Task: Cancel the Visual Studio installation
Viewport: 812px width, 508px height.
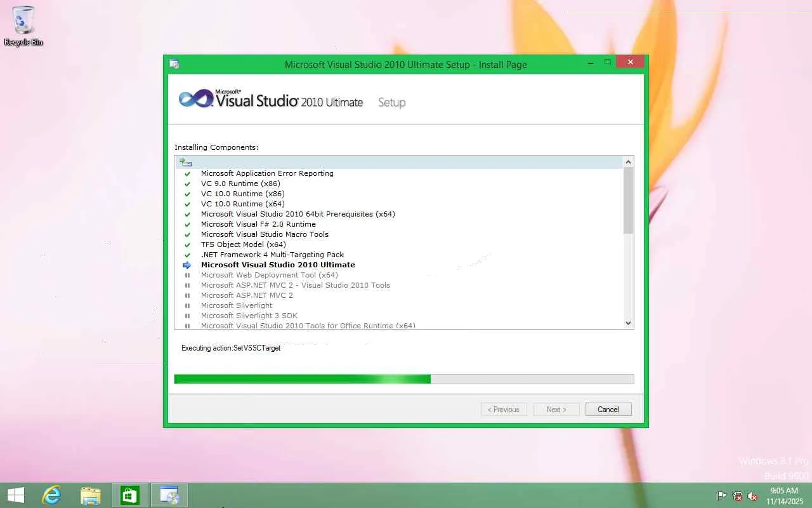Action: pyautogui.click(x=608, y=410)
